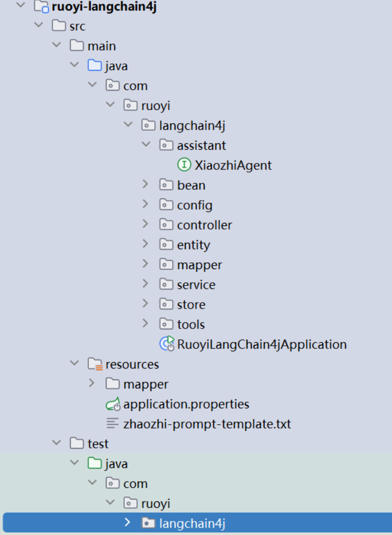Select the XiaozhiAgent file
This screenshot has width=392, height=535.
pyautogui.click(x=233, y=165)
